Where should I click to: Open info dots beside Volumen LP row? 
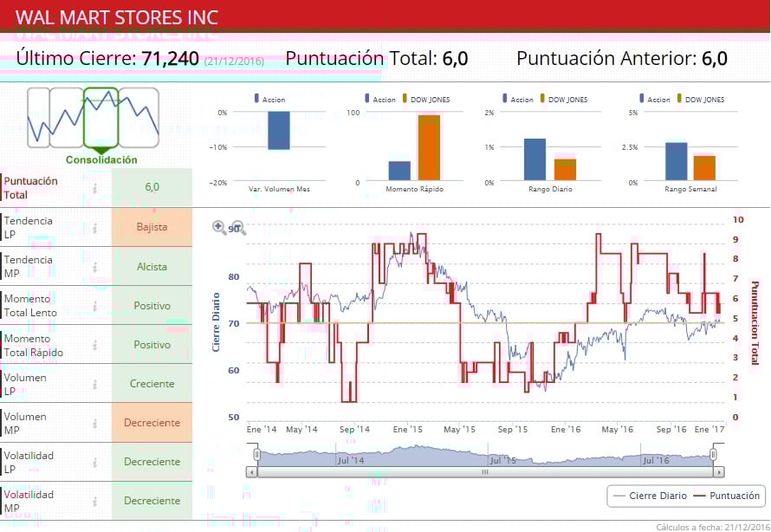click(95, 384)
